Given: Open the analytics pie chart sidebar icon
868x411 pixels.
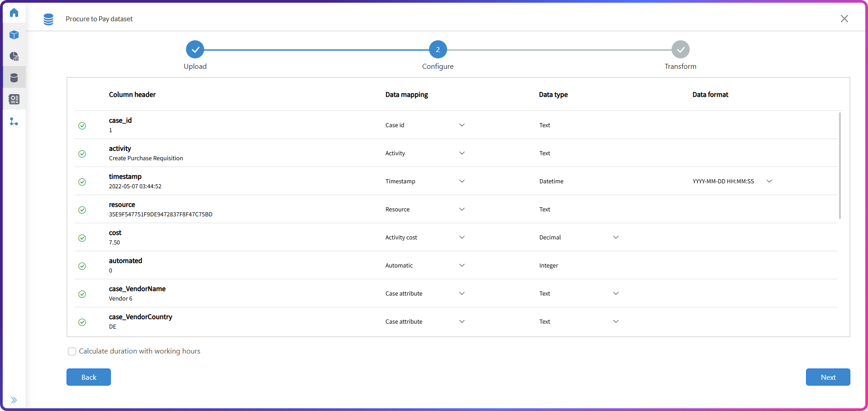Looking at the screenshot, I should pyautogui.click(x=14, y=57).
